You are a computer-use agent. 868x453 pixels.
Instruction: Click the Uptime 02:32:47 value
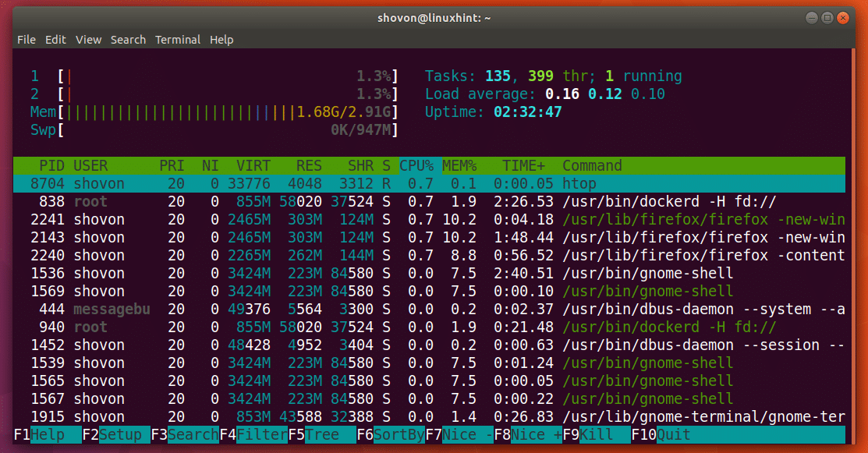[527, 111]
